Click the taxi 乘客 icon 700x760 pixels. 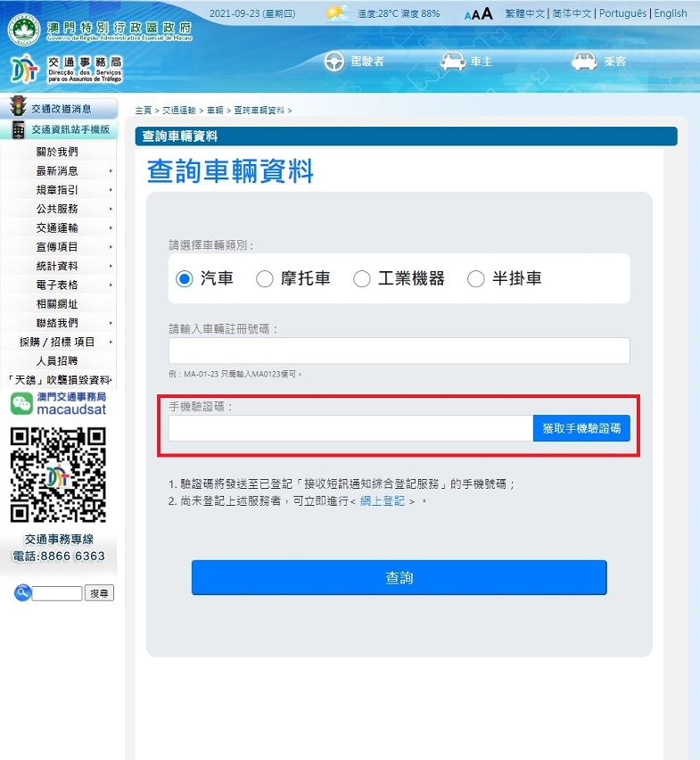[584, 62]
